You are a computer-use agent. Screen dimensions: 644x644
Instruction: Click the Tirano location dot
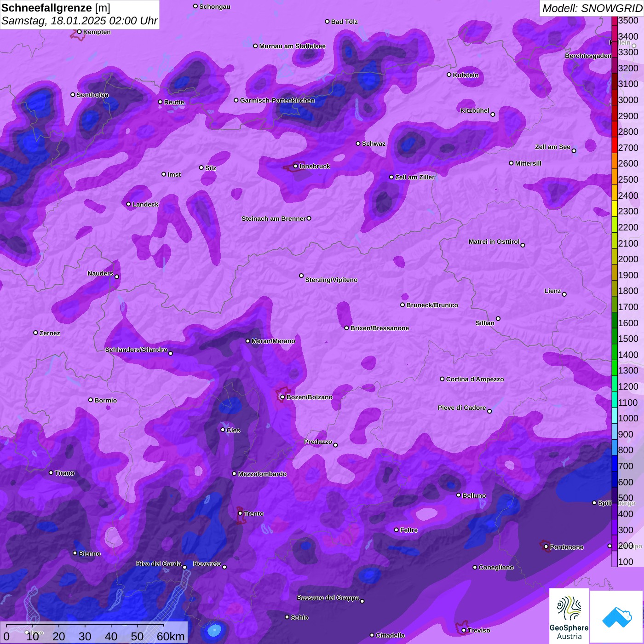click(x=51, y=473)
